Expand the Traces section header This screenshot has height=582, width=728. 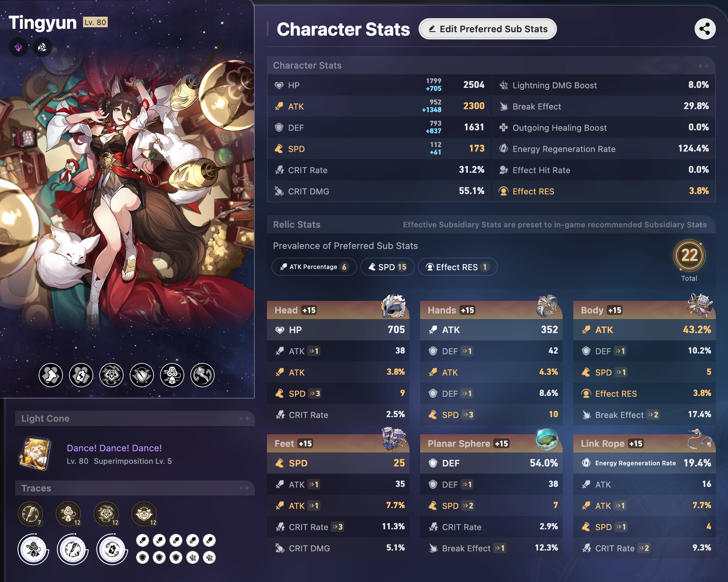135,488
